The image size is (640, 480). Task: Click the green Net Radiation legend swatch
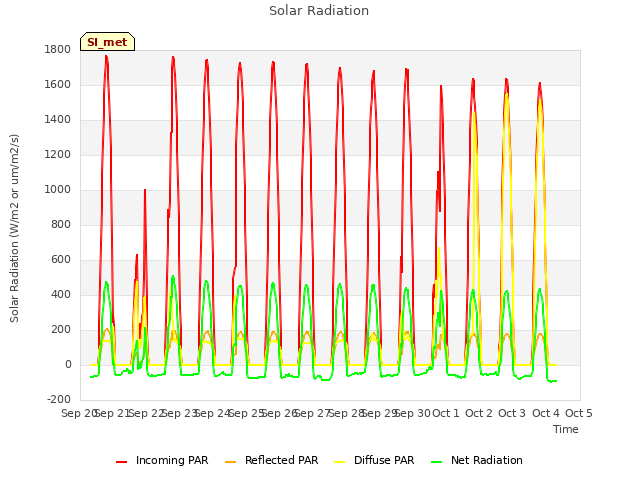click(x=437, y=462)
